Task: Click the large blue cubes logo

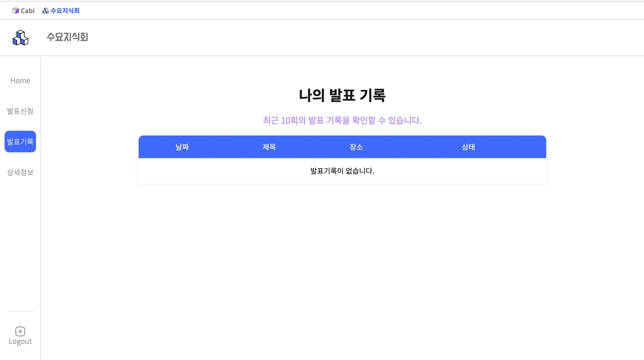Action: (x=20, y=38)
